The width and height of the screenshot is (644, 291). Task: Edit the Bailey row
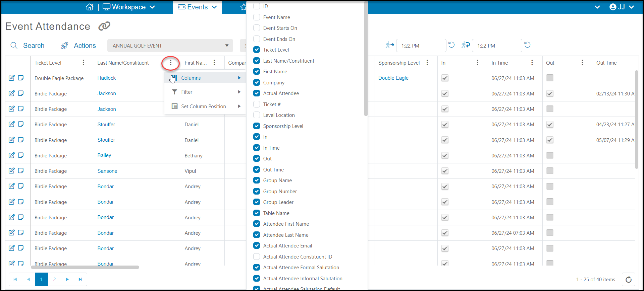[12, 155]
